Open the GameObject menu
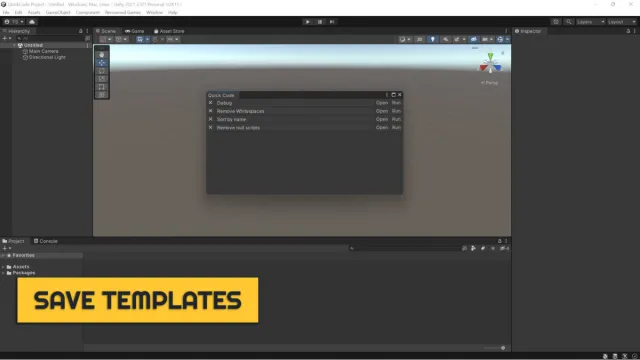Screen dimensions: 640x360 click(58, 13)
